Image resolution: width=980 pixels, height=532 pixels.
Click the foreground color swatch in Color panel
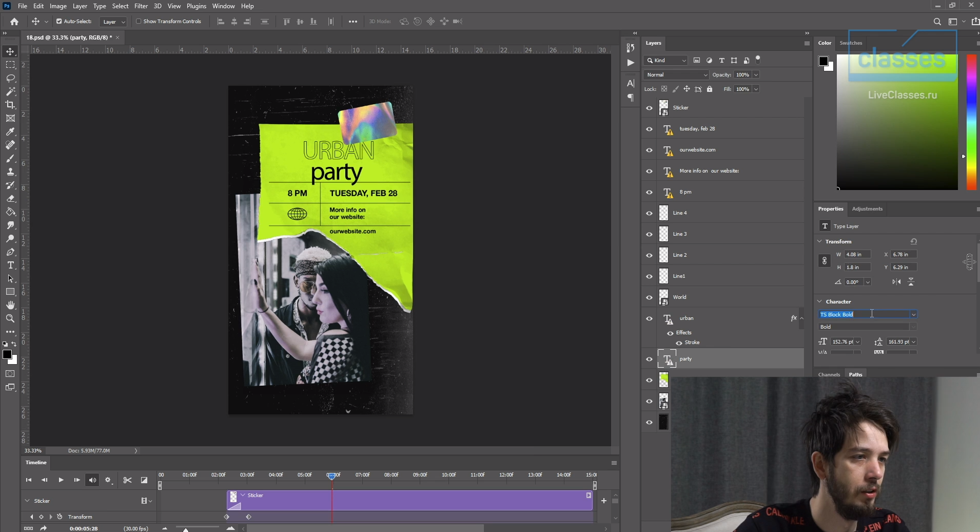coord(823,61)
